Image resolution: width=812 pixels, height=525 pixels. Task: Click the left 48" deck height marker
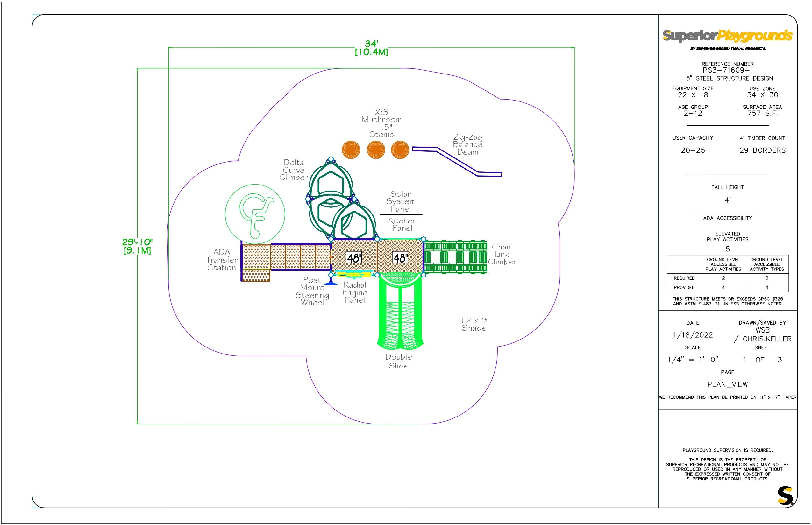(354, 258)
